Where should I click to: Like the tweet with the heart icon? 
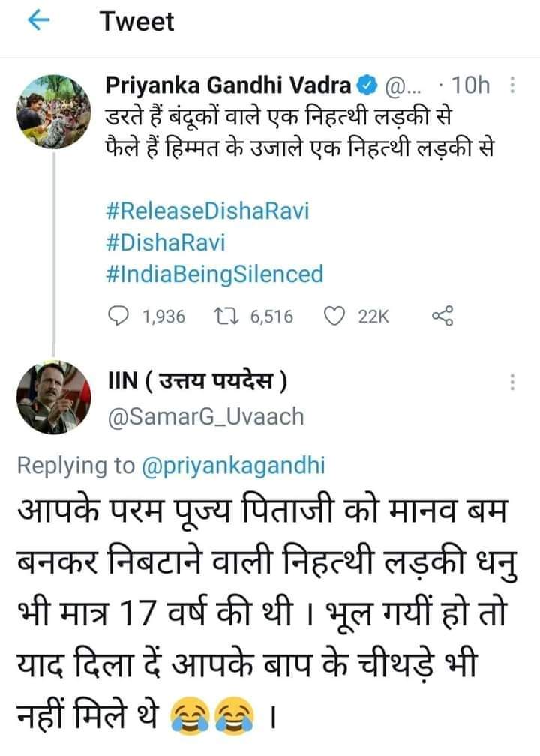[x=334, y=316]
